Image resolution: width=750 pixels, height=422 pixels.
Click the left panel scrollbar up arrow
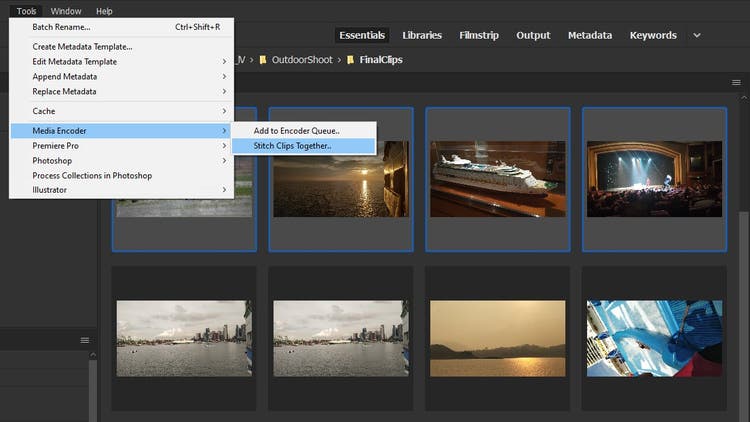pyautogui.click(x=93, y=355)
